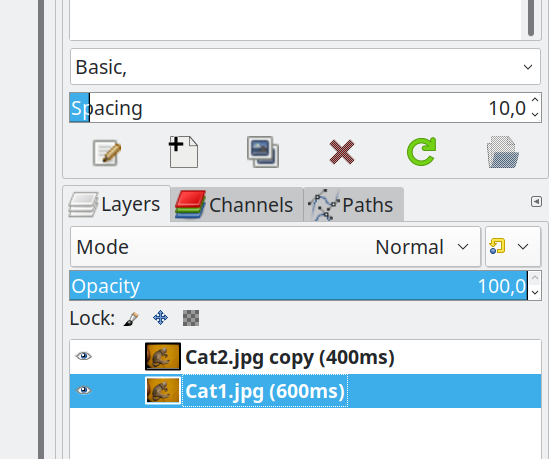
Task: Refresh brushes with green arrow icon
Action: (x=422, y=151)
